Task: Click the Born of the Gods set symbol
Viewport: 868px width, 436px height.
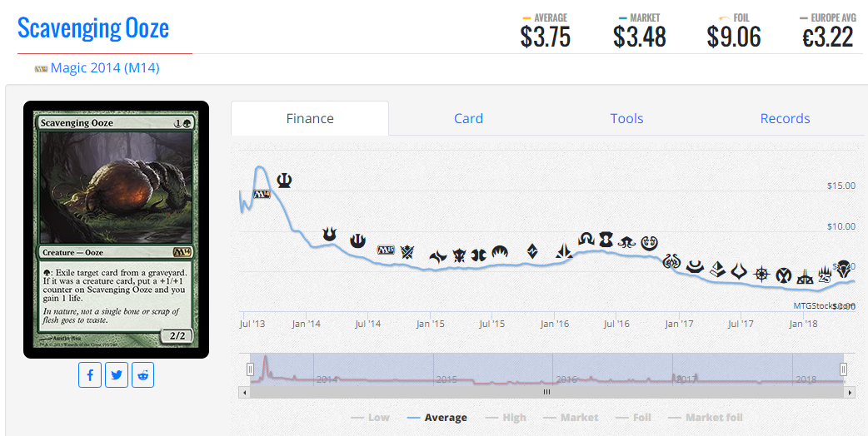Action: (330, 235)
